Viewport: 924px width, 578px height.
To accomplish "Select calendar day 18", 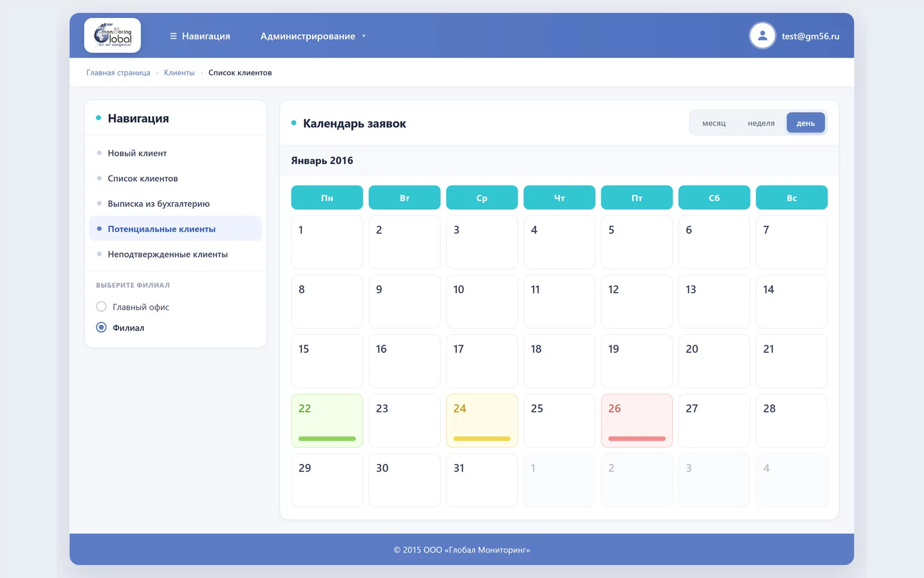I will point(559,361).
